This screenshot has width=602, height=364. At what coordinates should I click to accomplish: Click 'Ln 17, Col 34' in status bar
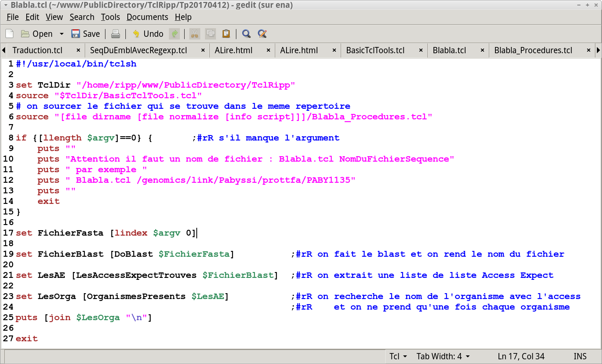click(x=521, y=357)
